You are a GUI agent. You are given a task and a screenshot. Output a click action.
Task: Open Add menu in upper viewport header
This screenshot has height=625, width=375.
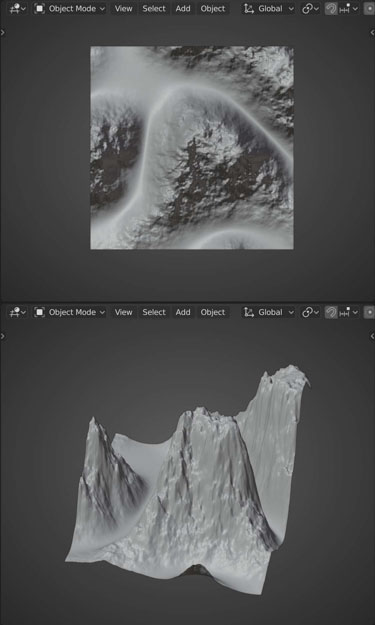click(x=183, y=8)
